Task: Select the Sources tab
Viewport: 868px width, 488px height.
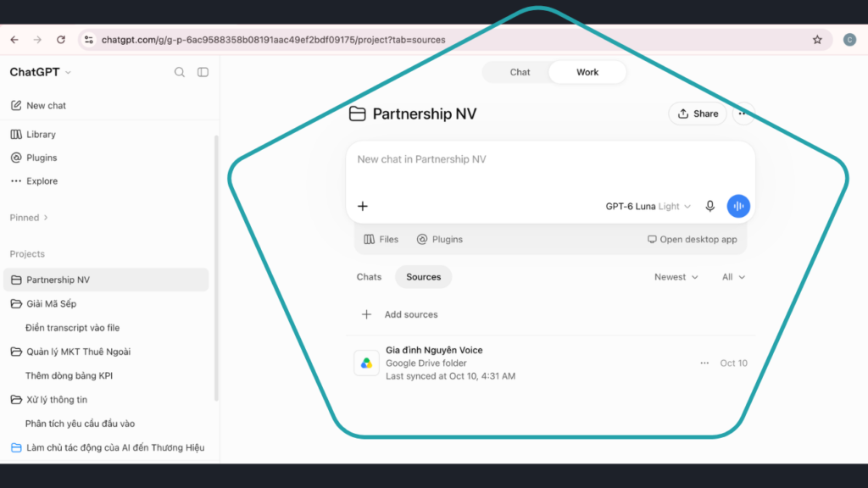Action: coord(424,277)
